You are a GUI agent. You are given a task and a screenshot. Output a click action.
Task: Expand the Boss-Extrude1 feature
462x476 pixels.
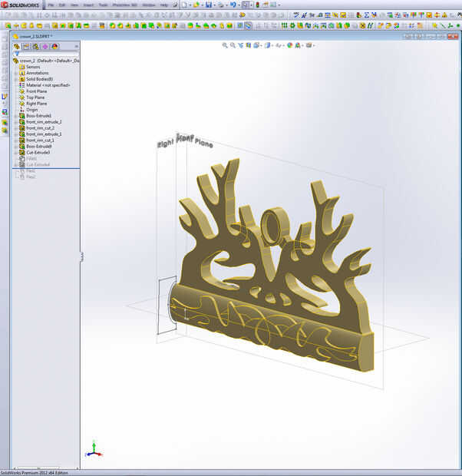point(16,116)
